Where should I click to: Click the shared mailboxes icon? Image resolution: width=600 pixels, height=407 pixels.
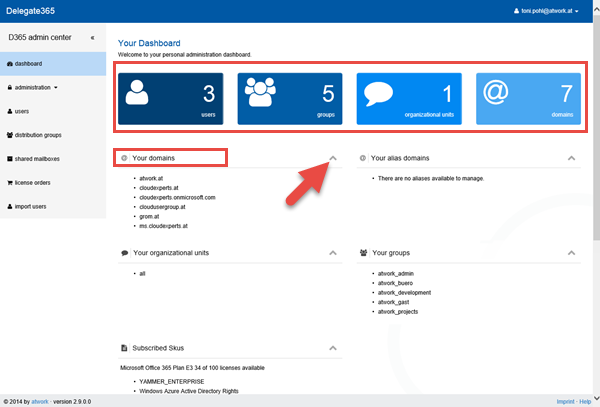click(10, 159)
